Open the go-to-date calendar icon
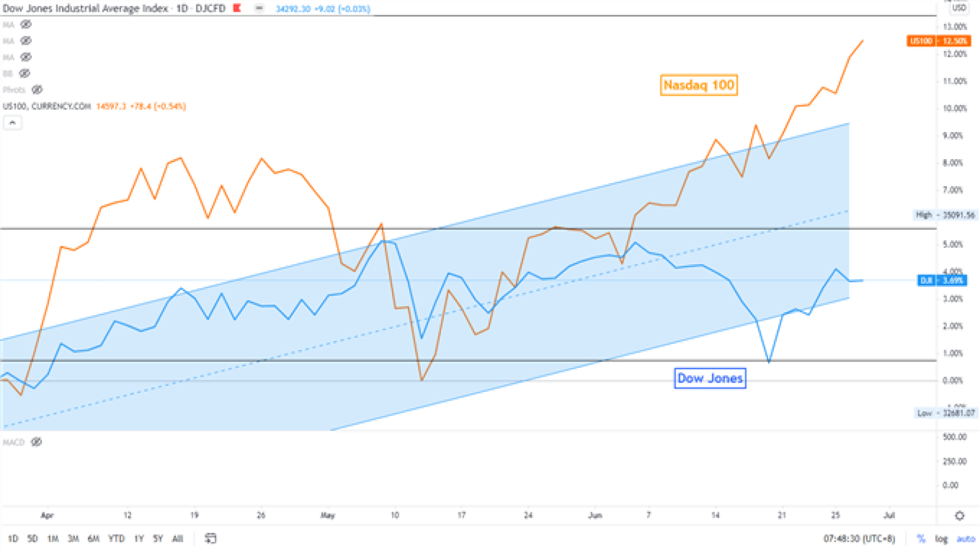The height and width of the screenshot is (551, 980). [x=210, y=539]
